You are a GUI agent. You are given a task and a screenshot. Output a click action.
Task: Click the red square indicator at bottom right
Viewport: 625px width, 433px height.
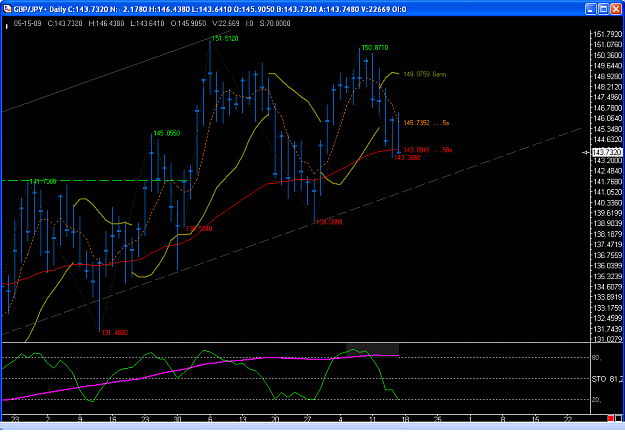coord(611,418)
